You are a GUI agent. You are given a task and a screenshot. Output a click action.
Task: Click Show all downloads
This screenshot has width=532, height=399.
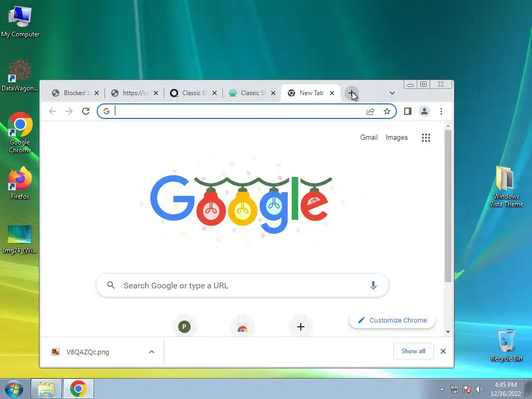[x=413, y=351]
